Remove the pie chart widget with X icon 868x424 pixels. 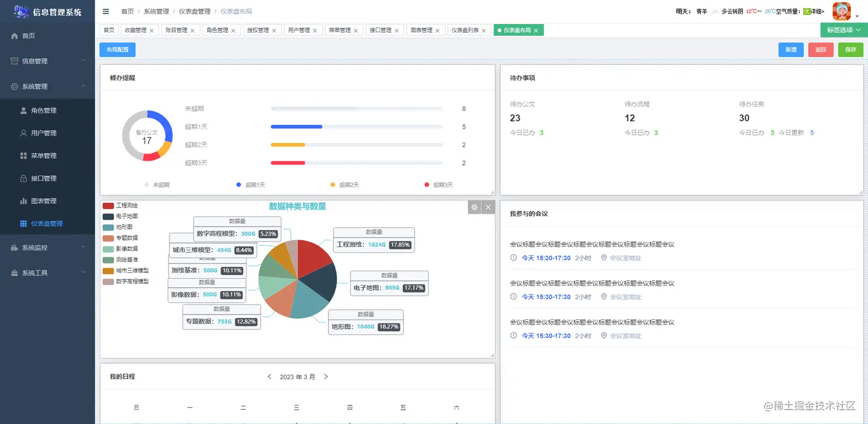click(488, 207)
